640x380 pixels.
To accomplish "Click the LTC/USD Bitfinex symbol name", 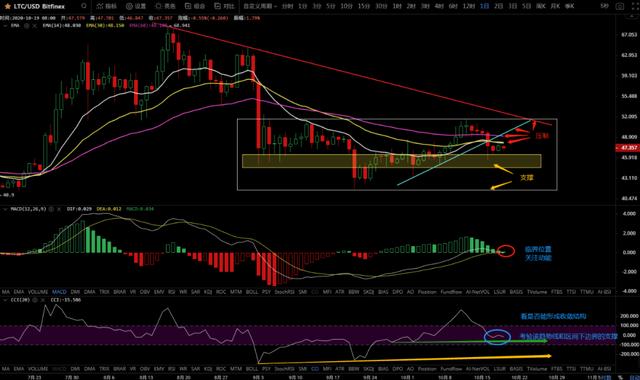I will (x=39, y=7).
